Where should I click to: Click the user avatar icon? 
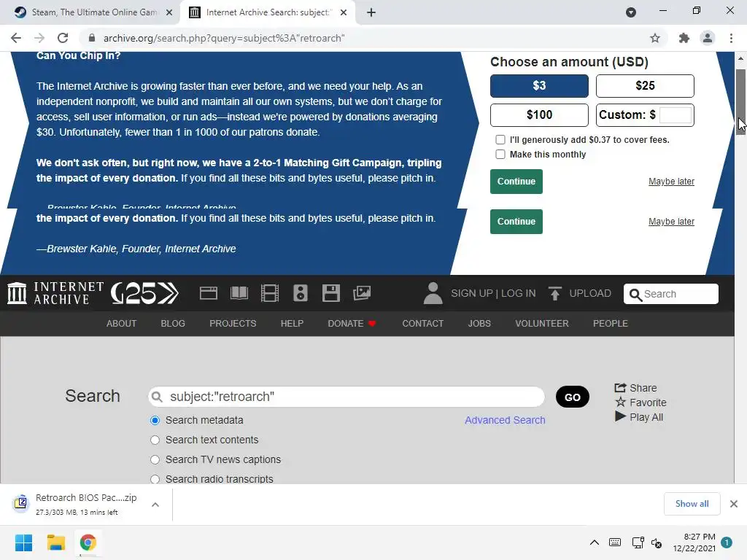pyautogui.click(x=433, y=293)
